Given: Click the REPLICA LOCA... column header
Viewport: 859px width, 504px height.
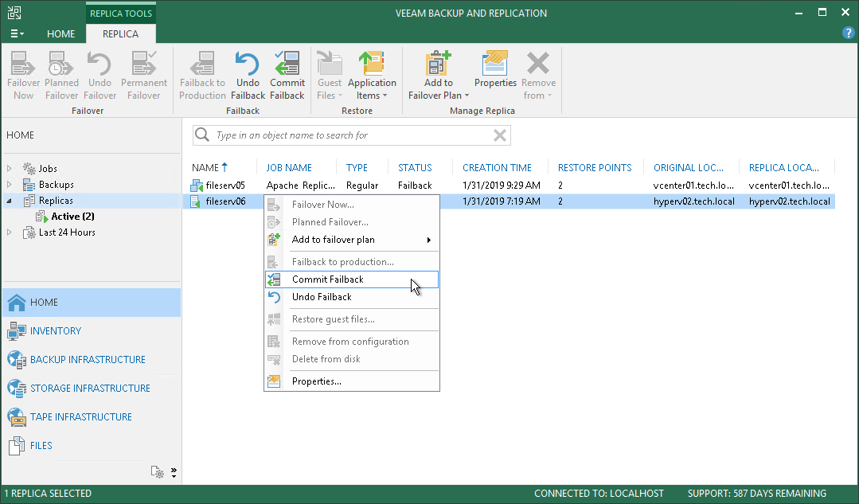Looking at the screenshot, I should coord(784,168).
